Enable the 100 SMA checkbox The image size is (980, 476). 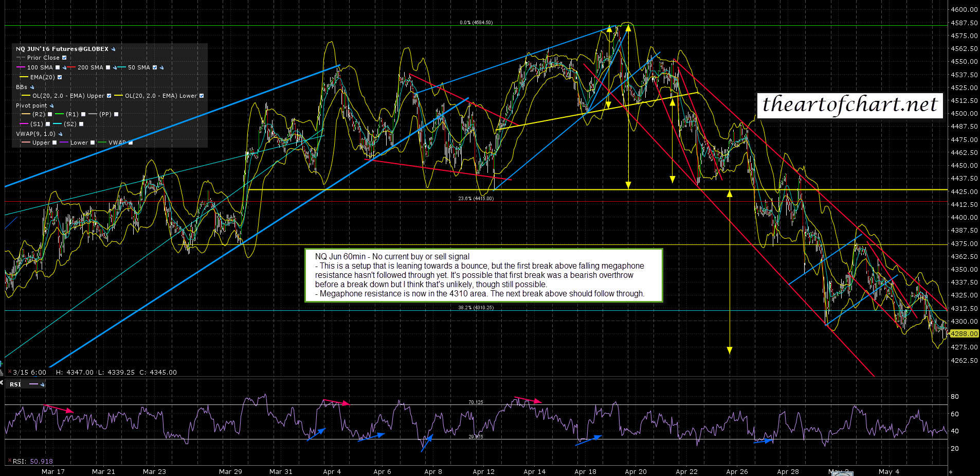pos(58,67)
